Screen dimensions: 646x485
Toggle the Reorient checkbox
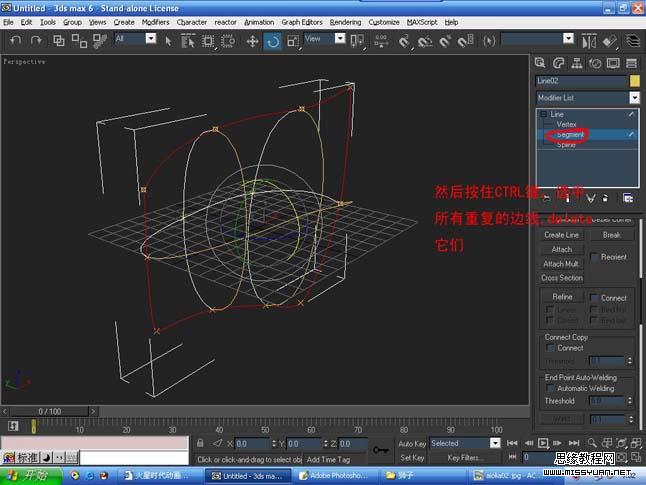click(x=595, y=257)
